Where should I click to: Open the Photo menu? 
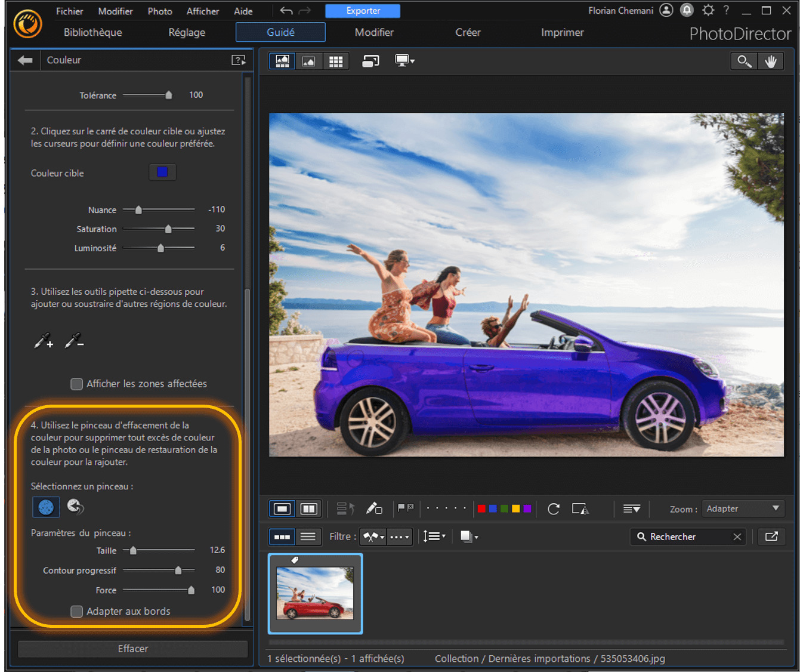click(x=159, y=11)
